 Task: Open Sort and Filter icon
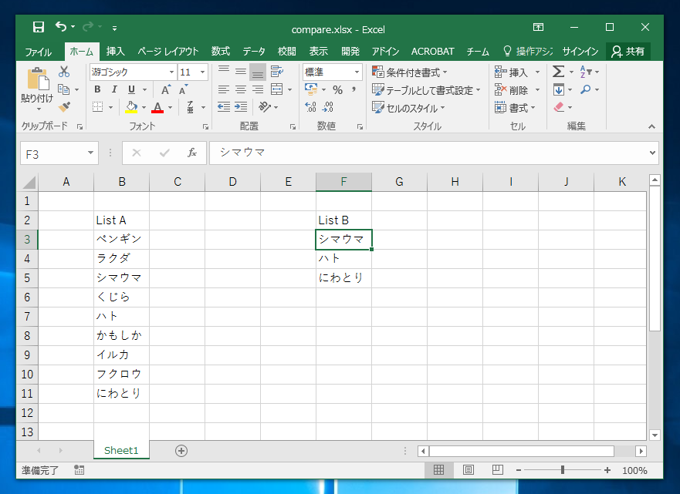pyautogui.click(x=585, y=72)
